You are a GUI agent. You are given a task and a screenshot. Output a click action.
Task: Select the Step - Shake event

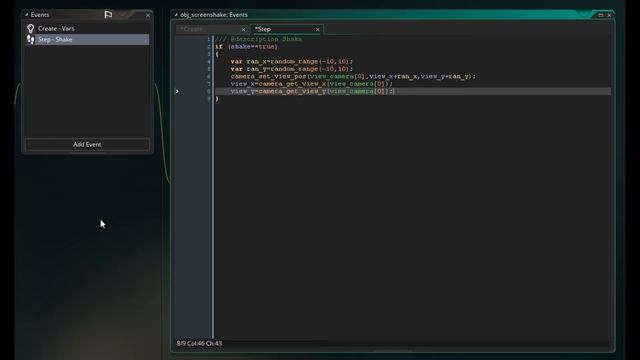pyautogui.click(x=87, y=40)
